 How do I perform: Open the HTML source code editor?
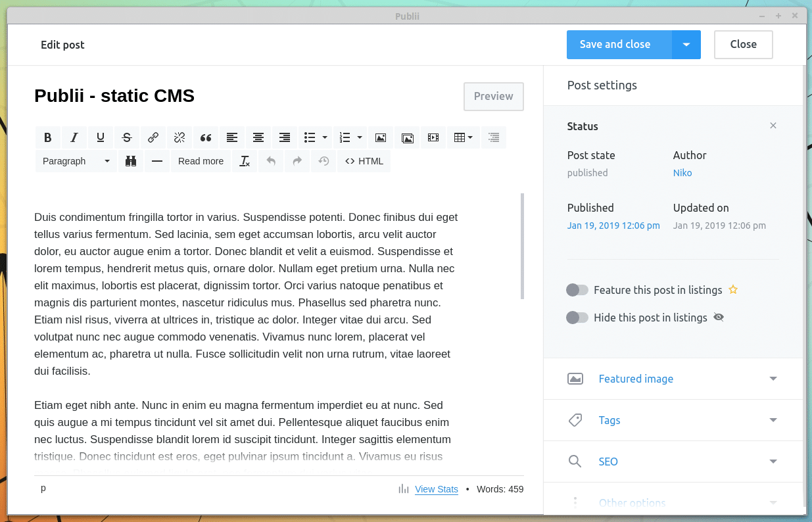pos(364,161)
